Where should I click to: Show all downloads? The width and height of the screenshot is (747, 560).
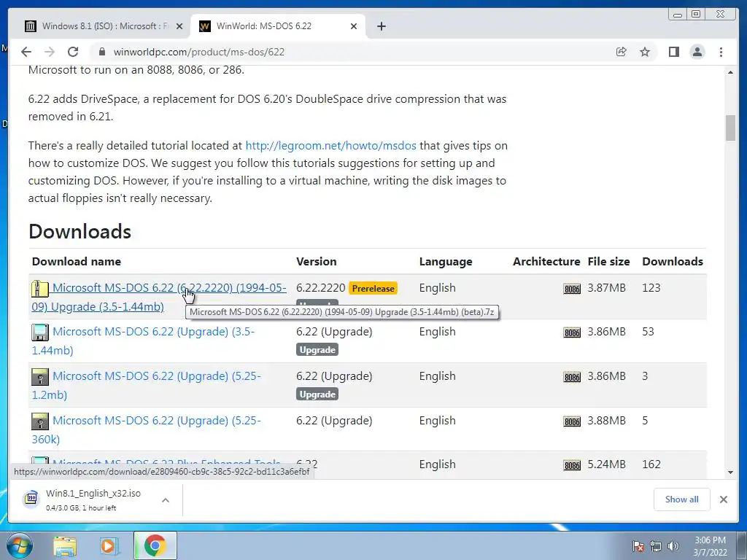[682, 499]
